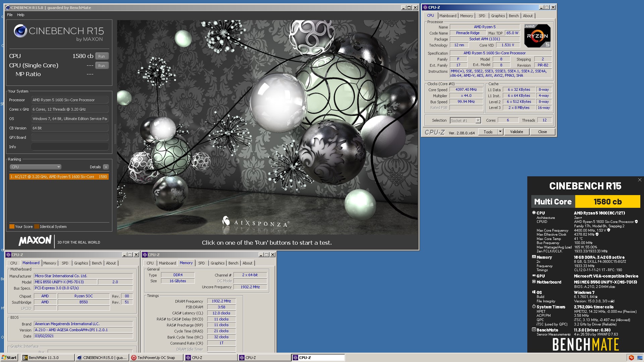Open SPD tab in top-right CPU-Z
The width and height of the screenshot is (644, 362).
482,16
